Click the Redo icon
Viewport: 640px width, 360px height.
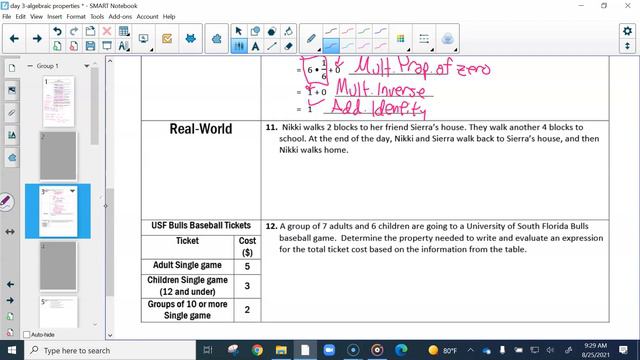(74, 31)
